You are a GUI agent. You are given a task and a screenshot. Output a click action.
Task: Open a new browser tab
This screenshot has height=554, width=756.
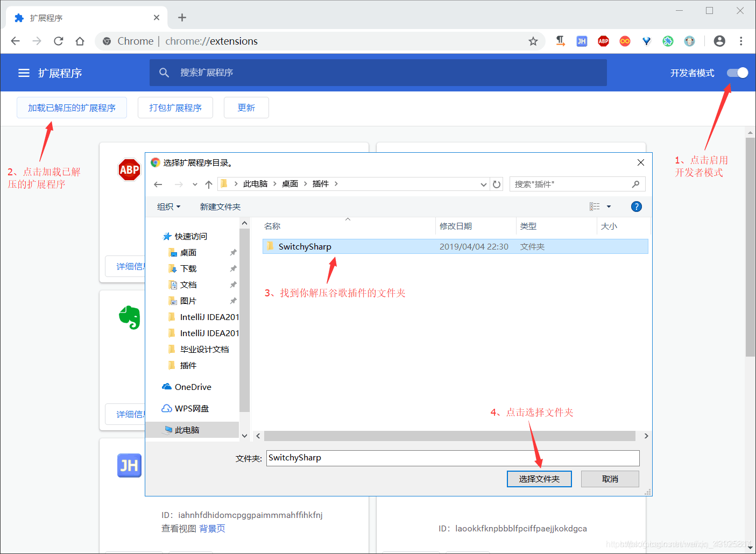coord(182,18)
